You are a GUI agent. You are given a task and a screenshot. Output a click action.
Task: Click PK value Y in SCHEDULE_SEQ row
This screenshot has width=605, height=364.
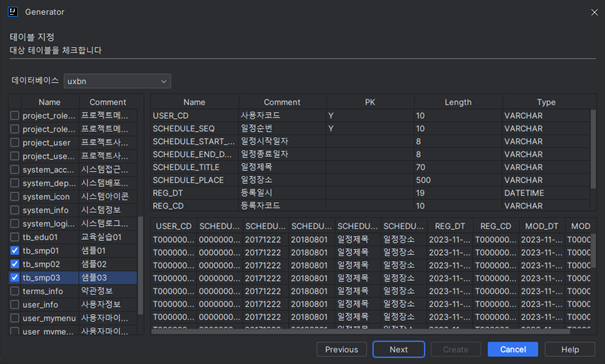331,129
